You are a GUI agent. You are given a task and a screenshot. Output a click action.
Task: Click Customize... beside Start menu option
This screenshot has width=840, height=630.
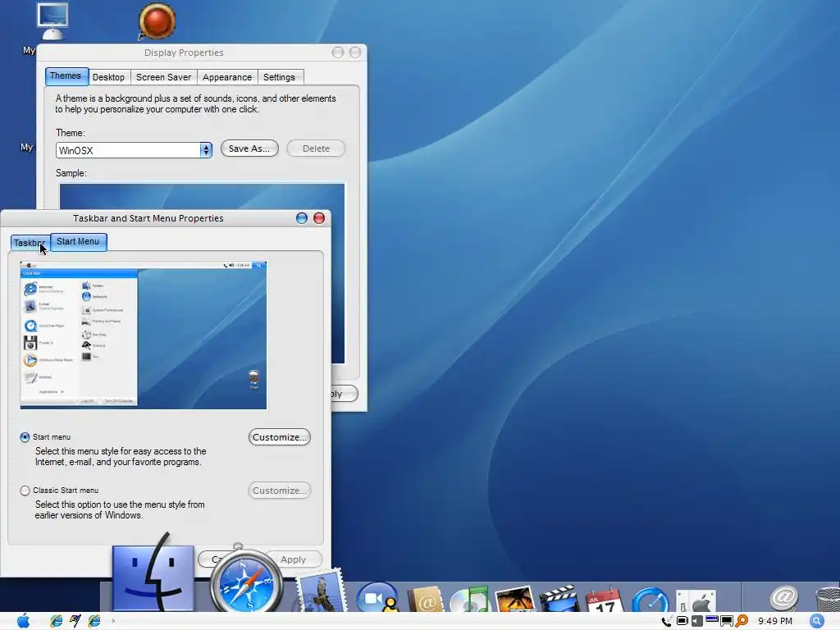point(280,437)
